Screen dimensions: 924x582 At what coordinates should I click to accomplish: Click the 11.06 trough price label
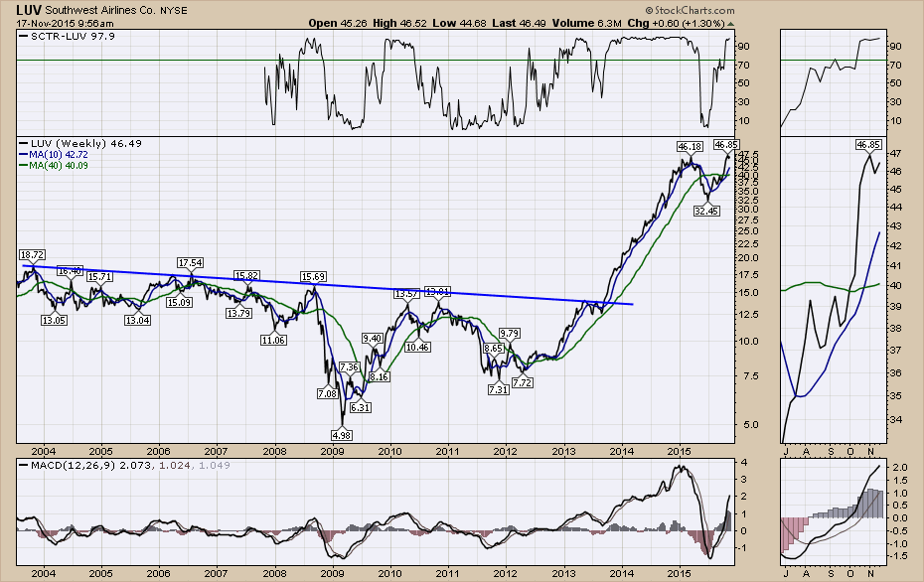273,340
